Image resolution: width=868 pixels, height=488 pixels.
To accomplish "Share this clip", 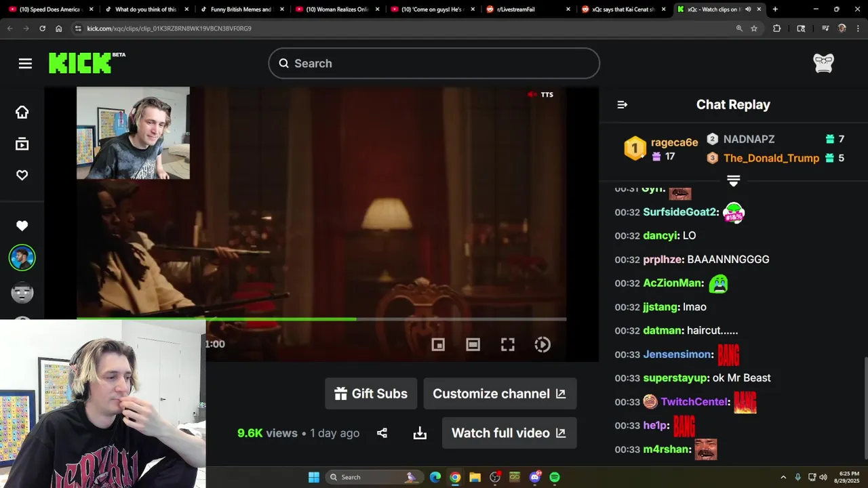I will 382,433.
